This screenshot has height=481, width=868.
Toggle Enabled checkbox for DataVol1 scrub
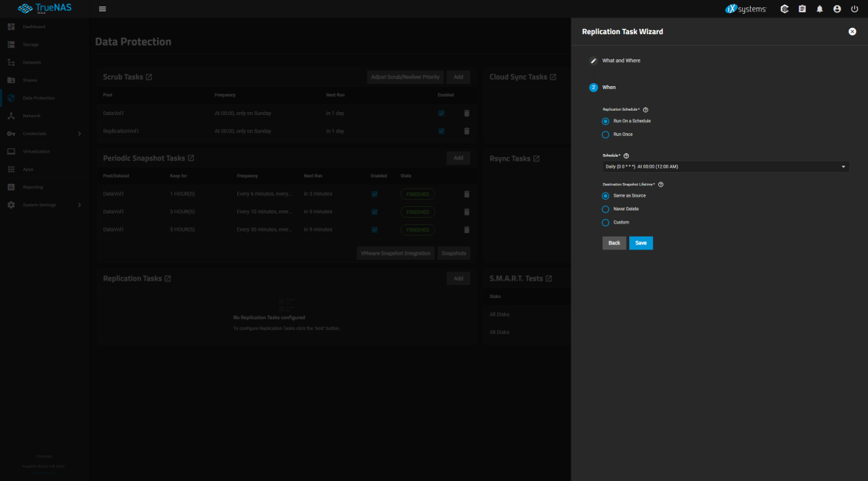pos(441,114)
